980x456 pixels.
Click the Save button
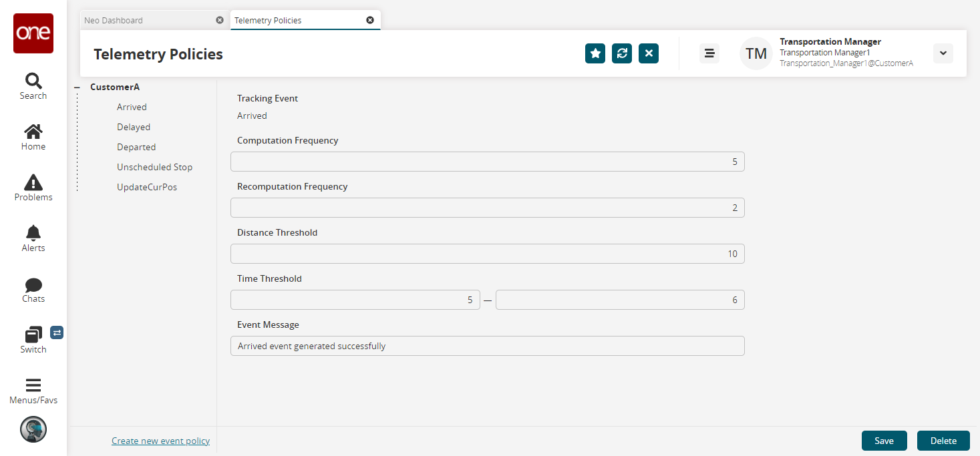click(884, 441)
